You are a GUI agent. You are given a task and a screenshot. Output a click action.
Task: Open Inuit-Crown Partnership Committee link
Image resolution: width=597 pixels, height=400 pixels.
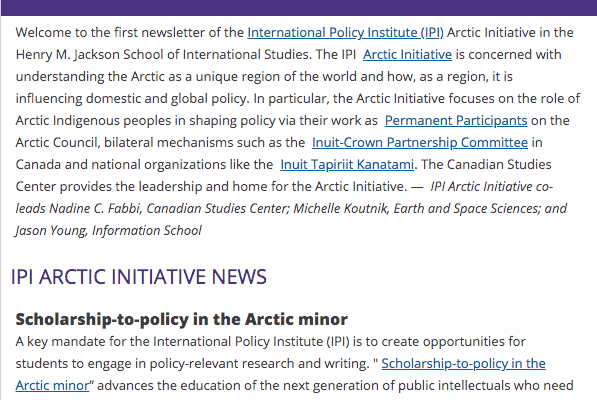[x=420, y=143]
